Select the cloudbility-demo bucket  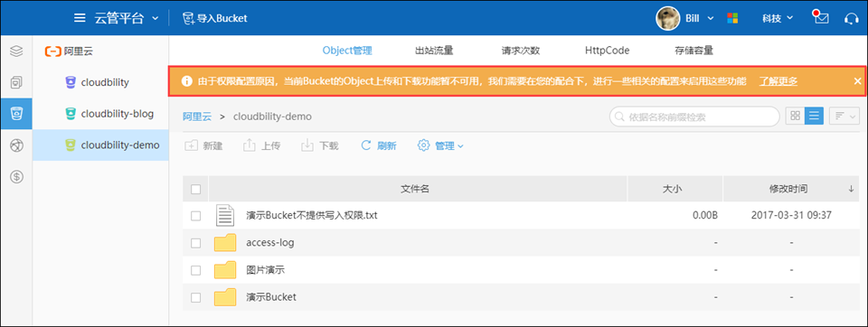(x=100, y=145)
